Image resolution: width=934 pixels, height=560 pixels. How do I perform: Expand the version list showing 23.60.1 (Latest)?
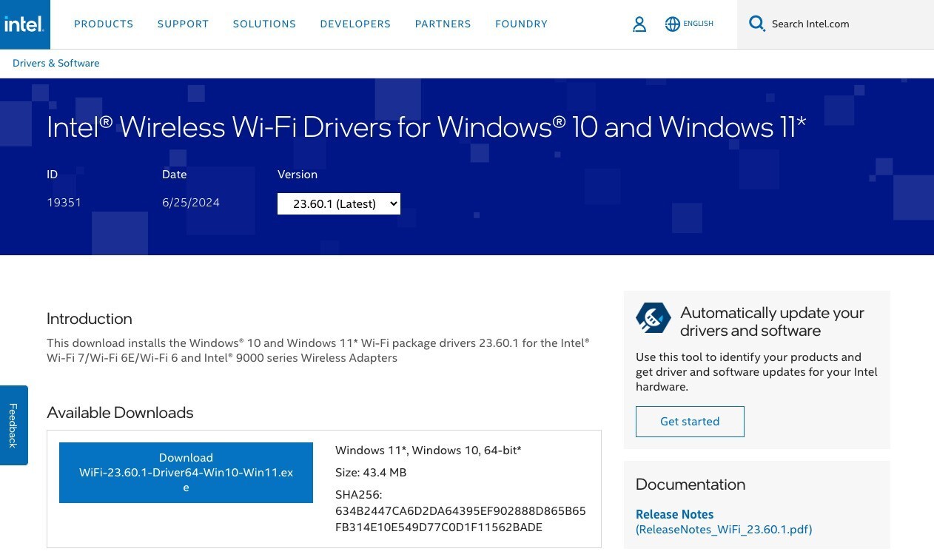coord(338,203)
